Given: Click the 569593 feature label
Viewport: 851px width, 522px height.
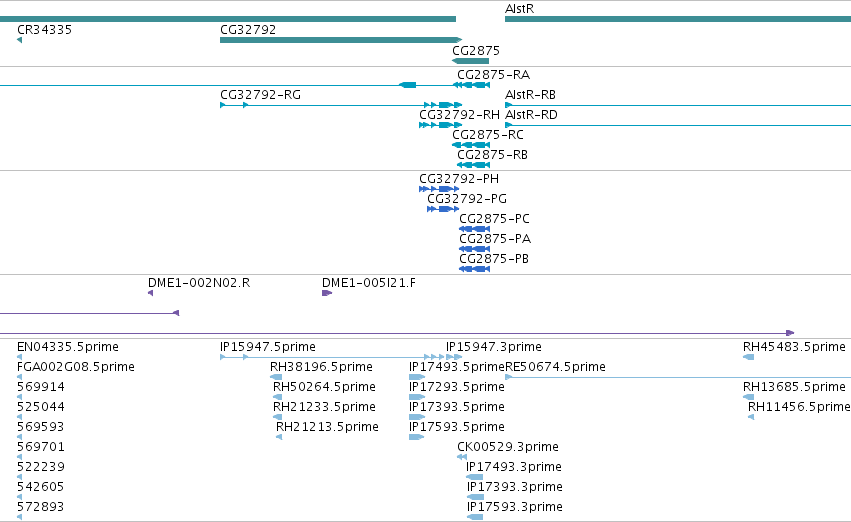Looking at the screenshot, I should 41,428.
